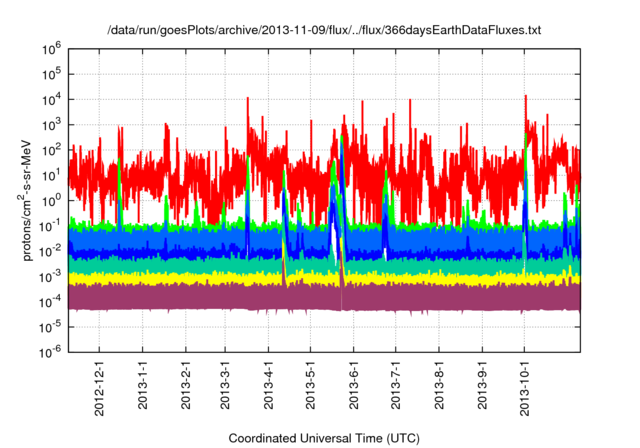
Task: Click the file path title above the plot
Action: click(324, 30)
